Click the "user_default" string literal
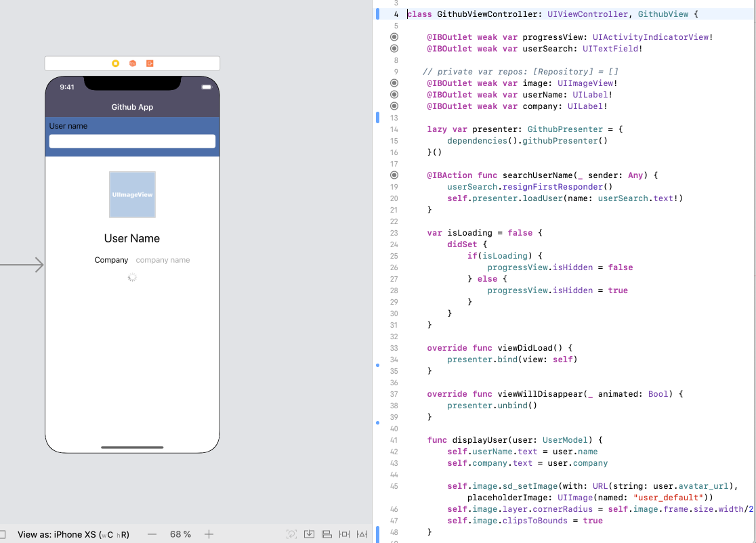This screenshot has width=756, height=543. point(668,498)
